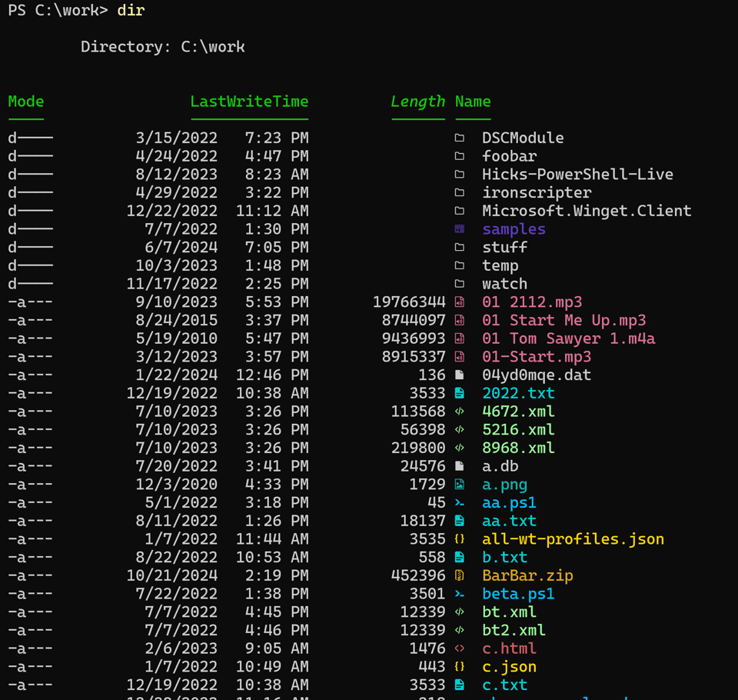Click the date 6/7/2024 of stuff
The image size is (738, 700).
click(x=181, y=247)
